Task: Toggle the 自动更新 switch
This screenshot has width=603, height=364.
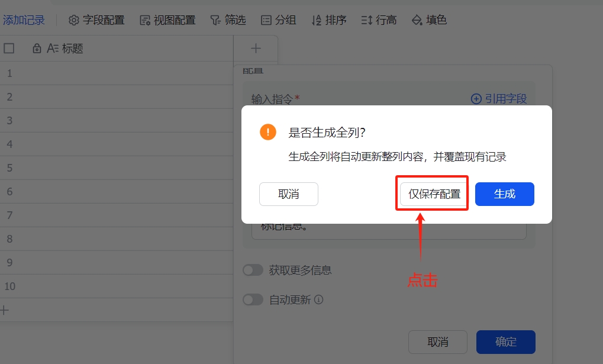Action: click(x=253, y=299)
